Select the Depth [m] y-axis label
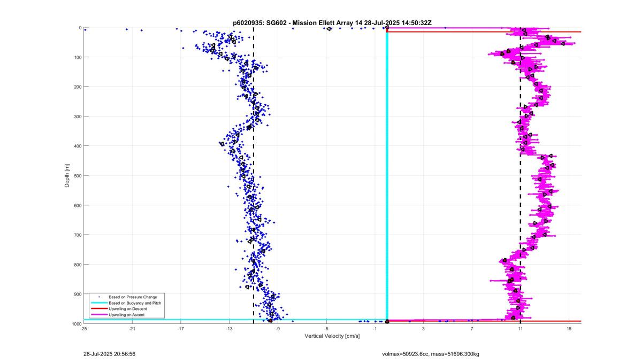Image resolution: width=642 pixels, height=364 pixels. coord(67,176)
